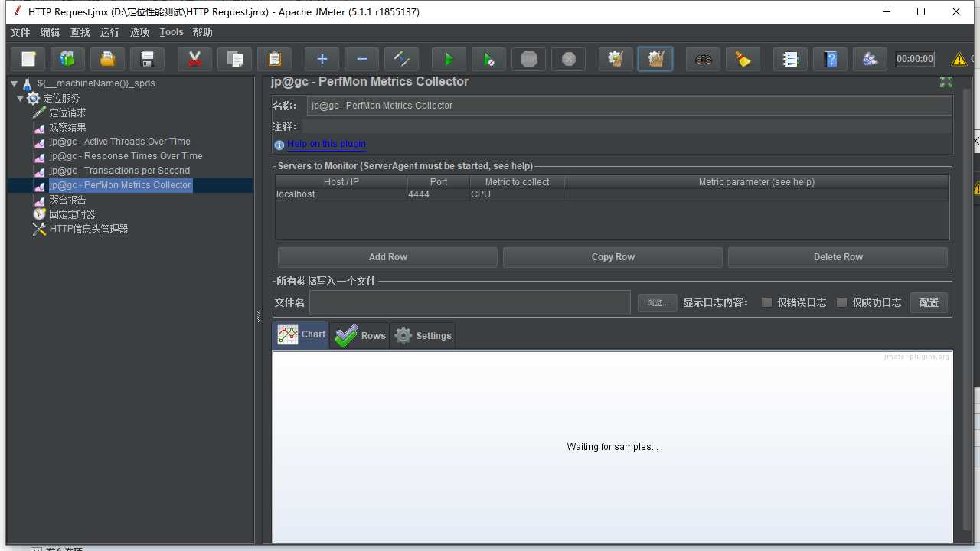This screenshot has width=980, height=551.
Task: Open the Templates toolbar icon
Action: [x=68, y=59]
